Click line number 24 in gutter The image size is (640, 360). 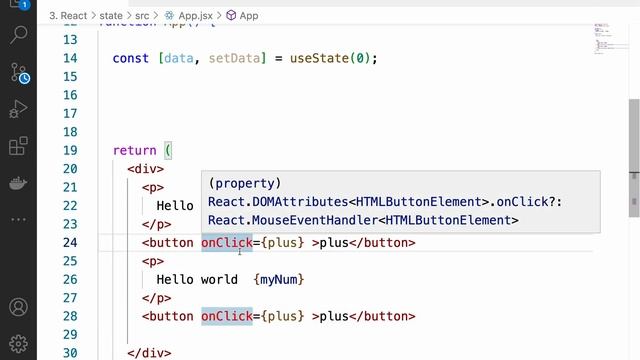click(x=70, y=242)
